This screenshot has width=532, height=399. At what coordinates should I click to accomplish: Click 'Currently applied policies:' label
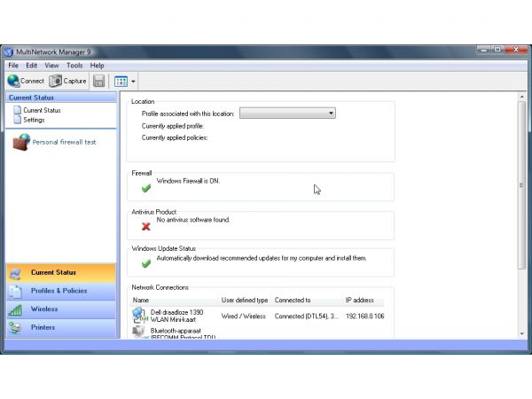pos(175,137)
